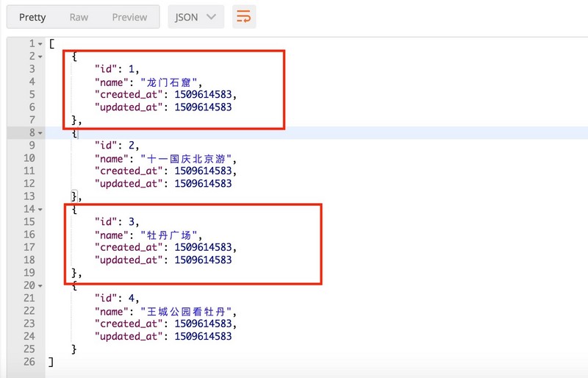Switch to the Pretty view tab
Image resolution: width=588 pixels, height=378 pixels.
coord(32,17)
